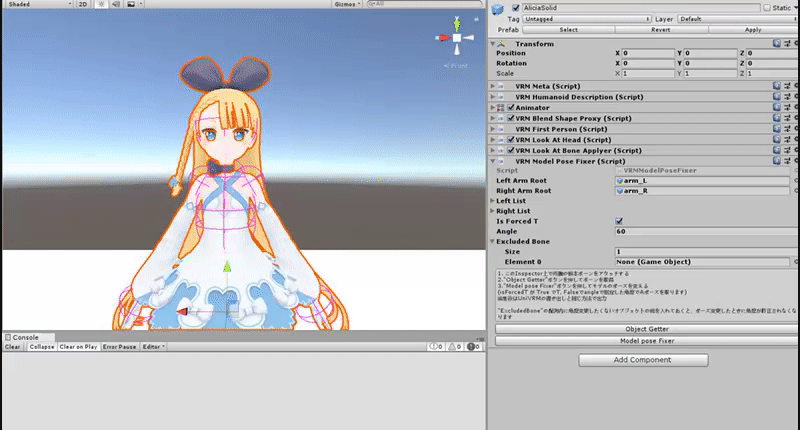
Task: Collapse the Transform component
Action: pyautogui.click(x=492, y=44)
